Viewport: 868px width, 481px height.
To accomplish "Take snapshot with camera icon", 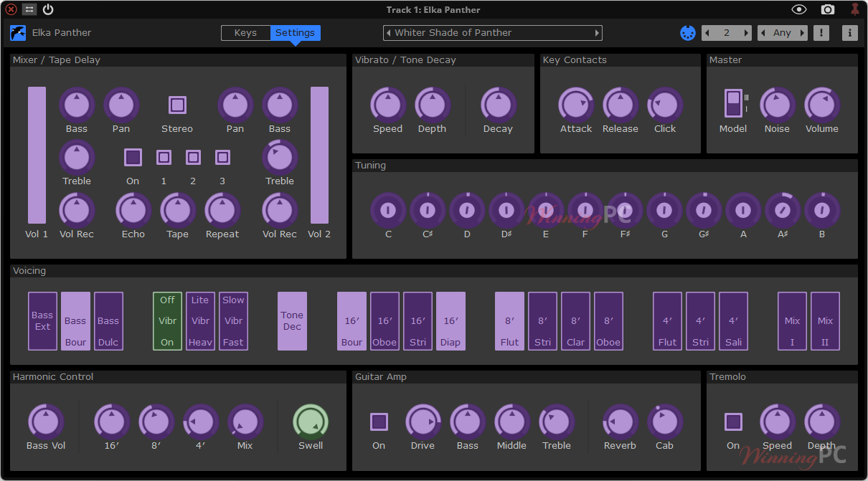I will 828,9.
